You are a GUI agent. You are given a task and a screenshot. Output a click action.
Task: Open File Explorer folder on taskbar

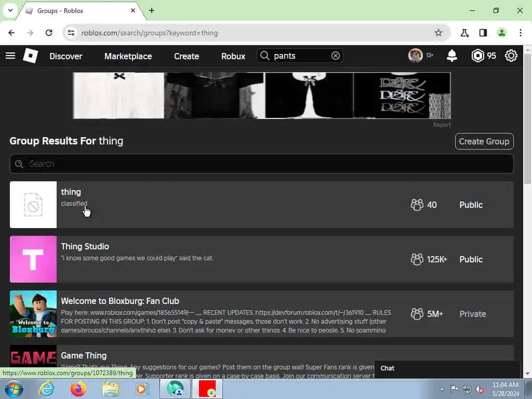[x=111, y=389]
